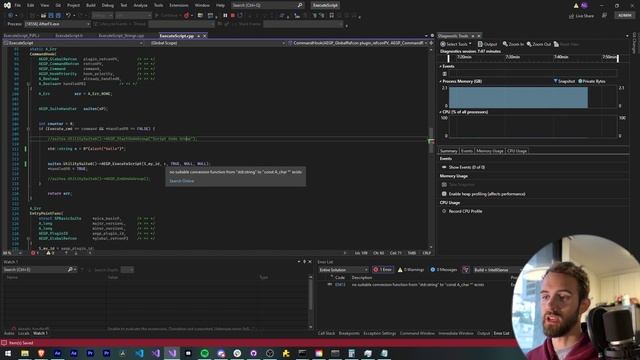Click the Save All icon in the toolbar
640x360 pixels.
click(x=58, y=16)
